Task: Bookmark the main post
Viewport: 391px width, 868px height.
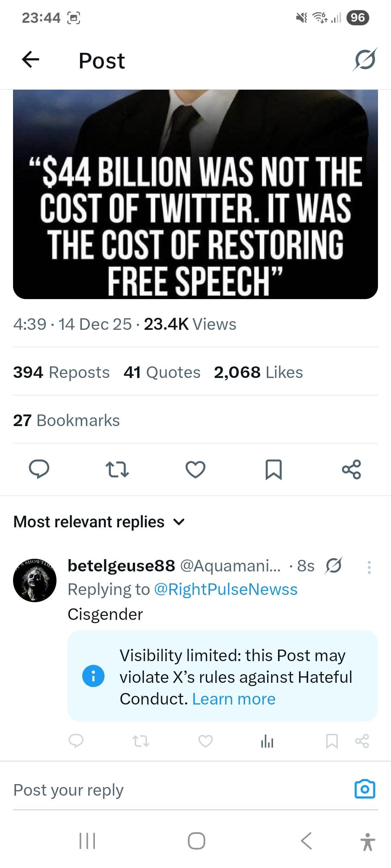Action: [x=273, y=469]
